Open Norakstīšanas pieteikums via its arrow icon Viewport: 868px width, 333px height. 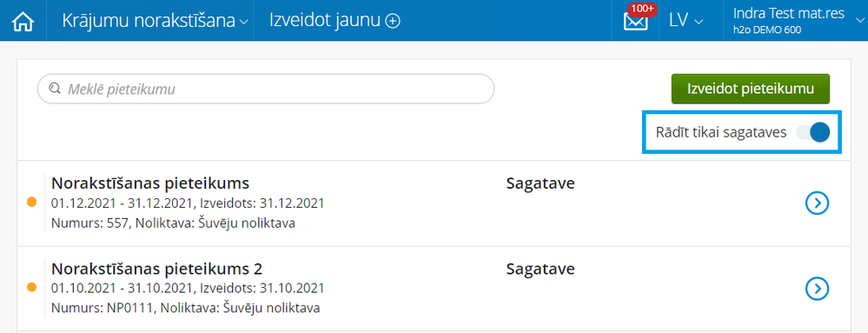(817, 203)
